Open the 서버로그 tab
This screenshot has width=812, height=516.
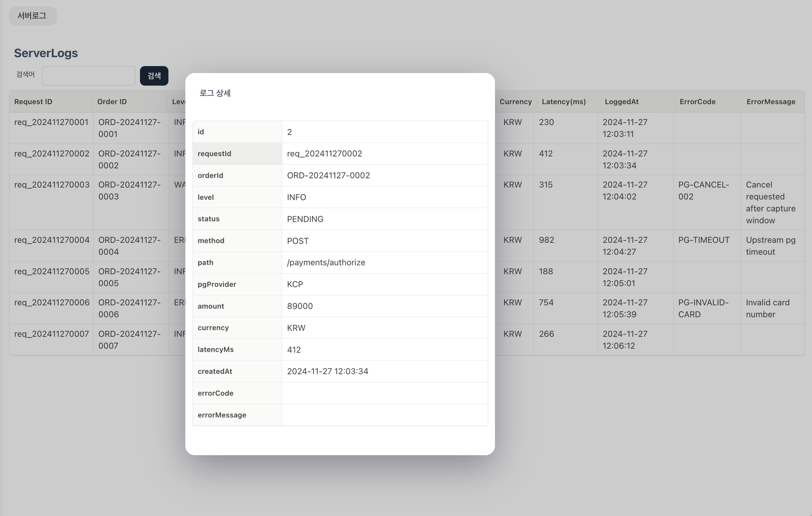(x=32, y=16)
